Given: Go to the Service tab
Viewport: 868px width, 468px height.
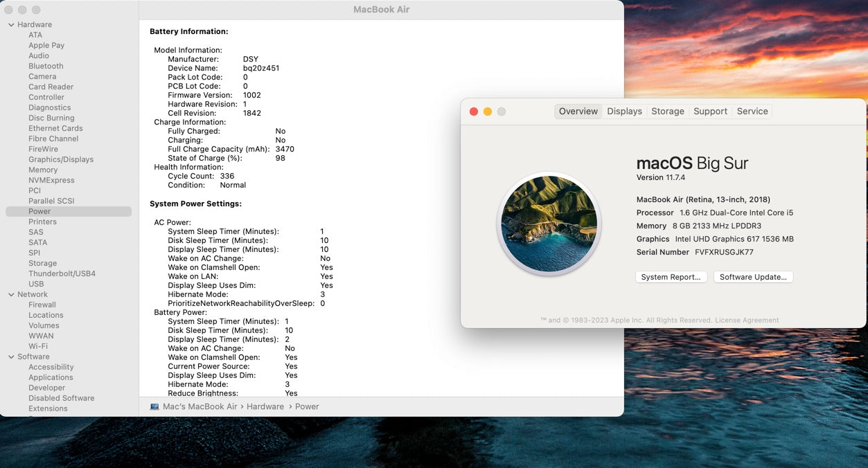Looking at the screenshot, I should point(752,111).
